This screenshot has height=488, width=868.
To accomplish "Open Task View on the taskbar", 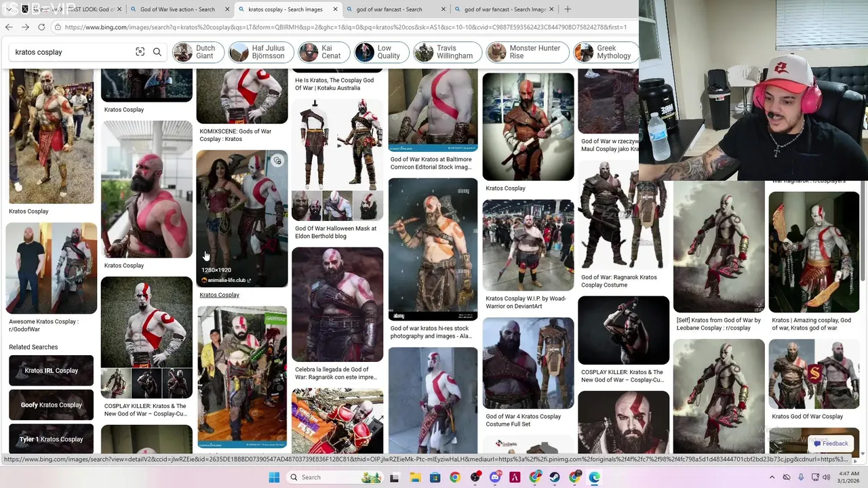I will pyautogui.click(x=395, y=477).
